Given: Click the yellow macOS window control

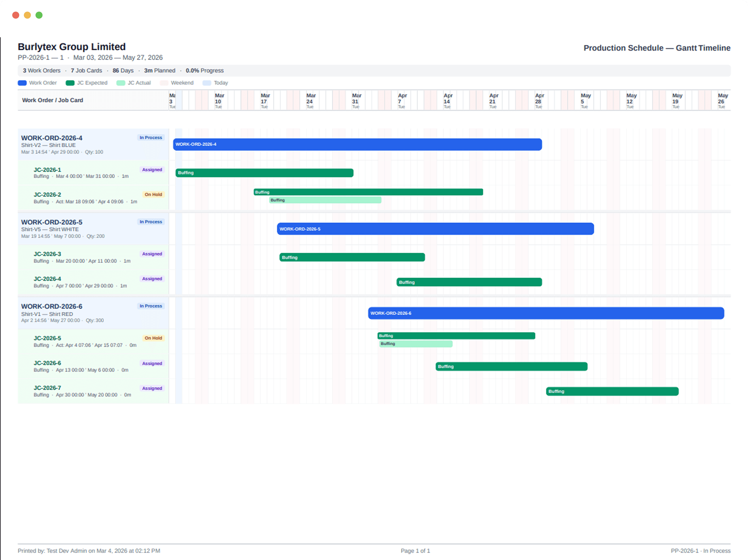Looking at the screenshot, I should pyautogui.click(x=27, y=15).
